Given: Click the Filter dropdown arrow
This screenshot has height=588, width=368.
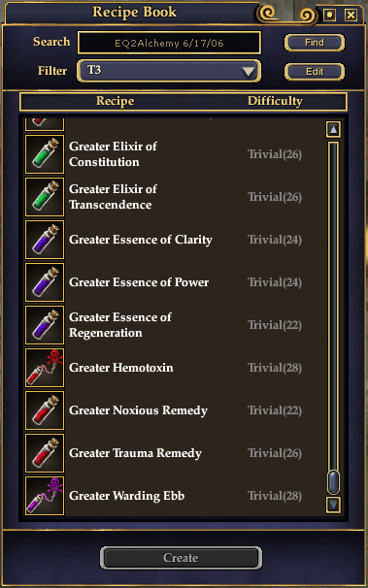Looking at the screenshot, I should (248, 71).
